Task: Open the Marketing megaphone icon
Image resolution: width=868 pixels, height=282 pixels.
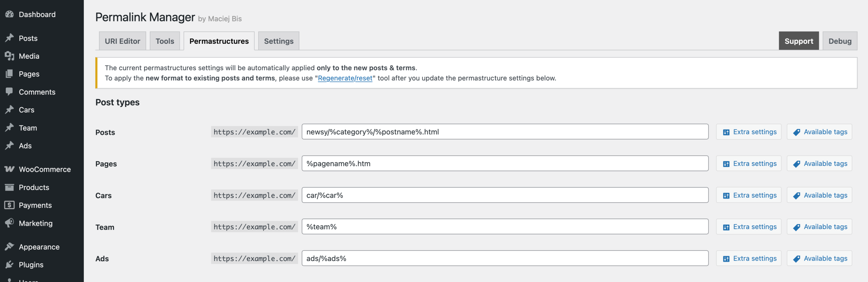Action: pos(9,223)
